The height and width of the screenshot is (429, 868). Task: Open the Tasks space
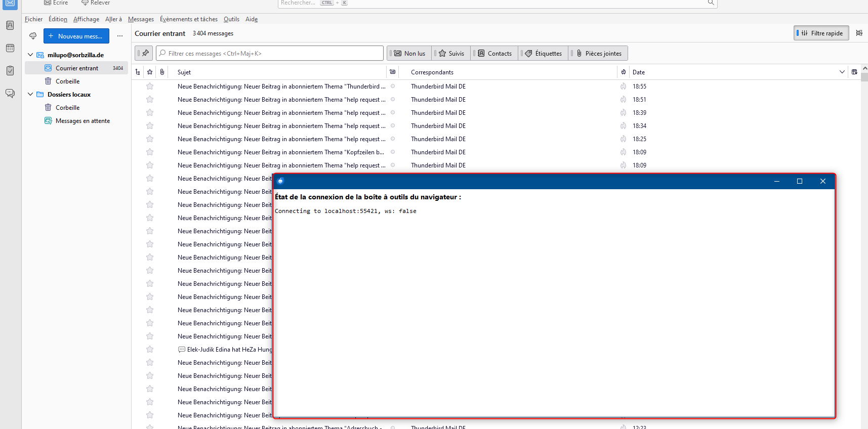[x=10, y=71]
